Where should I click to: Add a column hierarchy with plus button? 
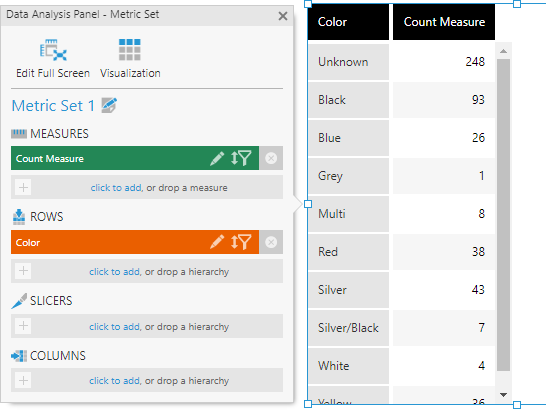click(x=23, y=380)
